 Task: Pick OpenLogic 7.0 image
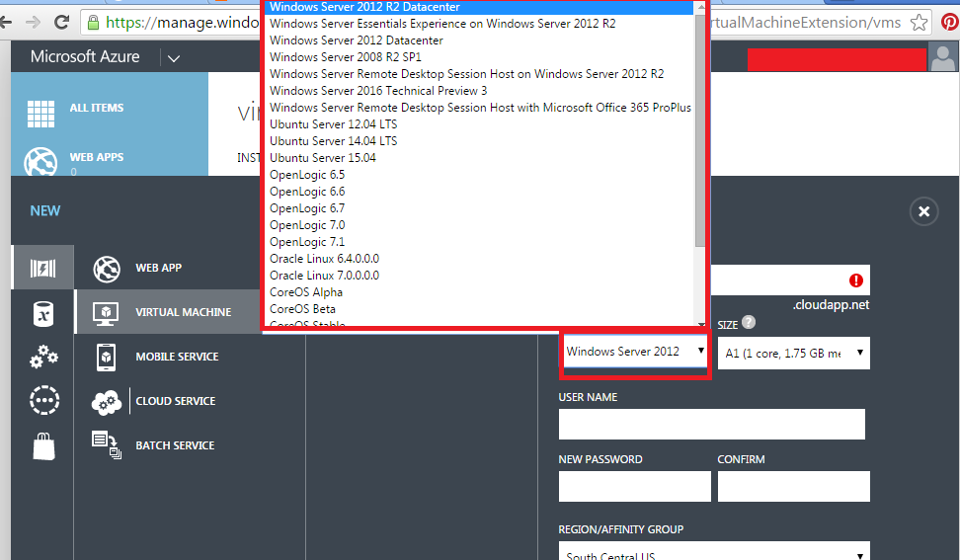point(481,225)
